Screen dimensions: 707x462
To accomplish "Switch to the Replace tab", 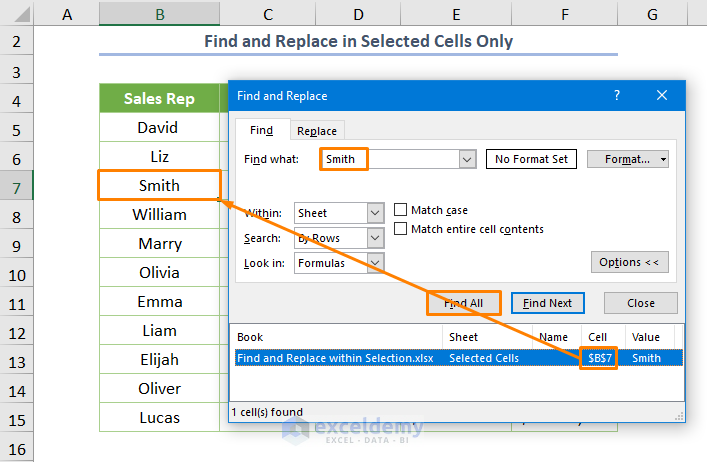I will click(x=317, y=131).
